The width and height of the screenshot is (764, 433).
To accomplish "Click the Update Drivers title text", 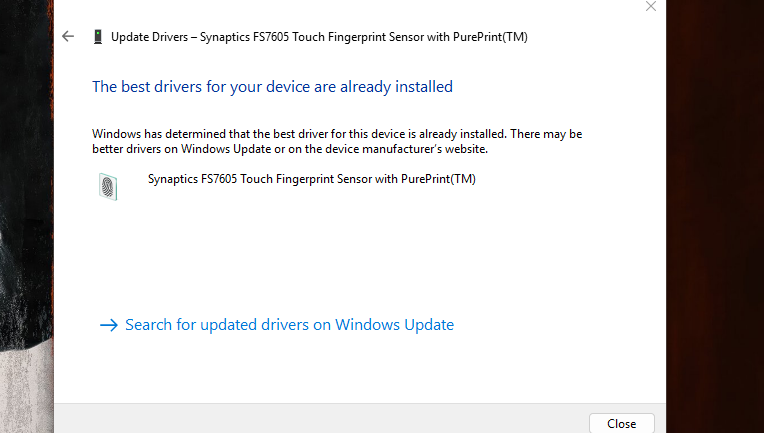I will 152,37.
